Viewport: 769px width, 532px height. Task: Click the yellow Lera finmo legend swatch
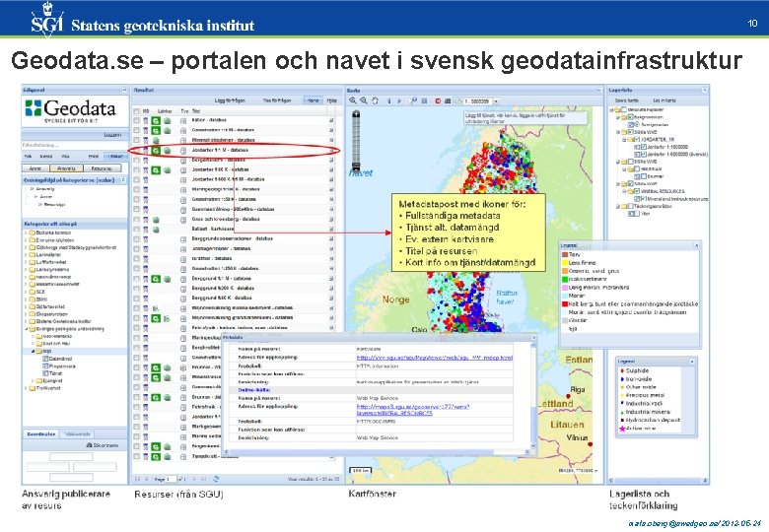pyautogui.click(x=565, y=263)
